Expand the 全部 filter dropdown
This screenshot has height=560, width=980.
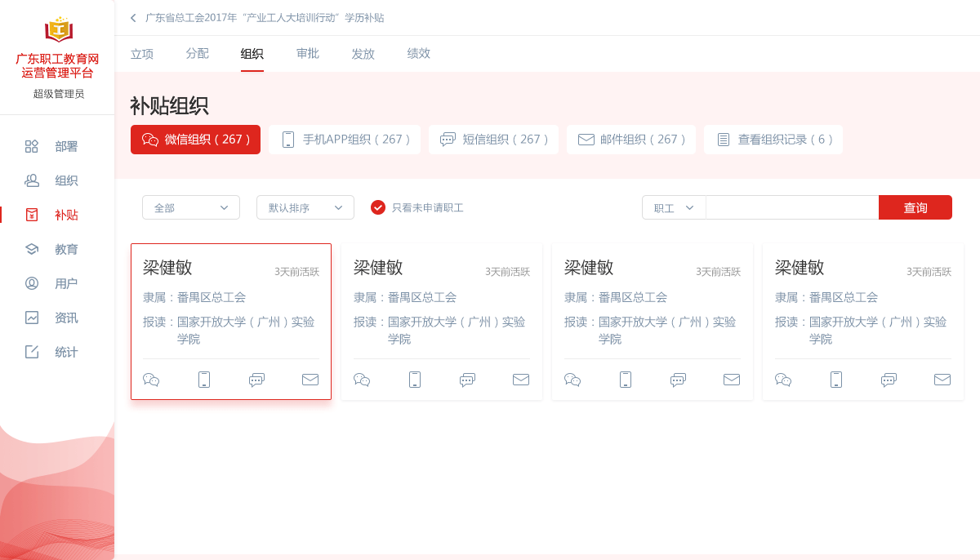pyautogui.click(x=191, y=207)
